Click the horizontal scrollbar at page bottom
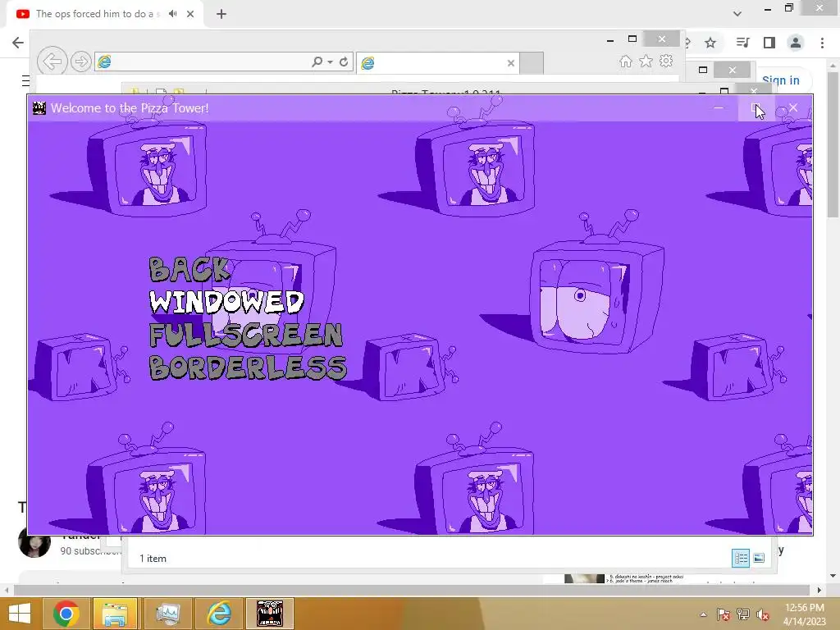Viewport: 840px width, 630px height. point(412,590)
